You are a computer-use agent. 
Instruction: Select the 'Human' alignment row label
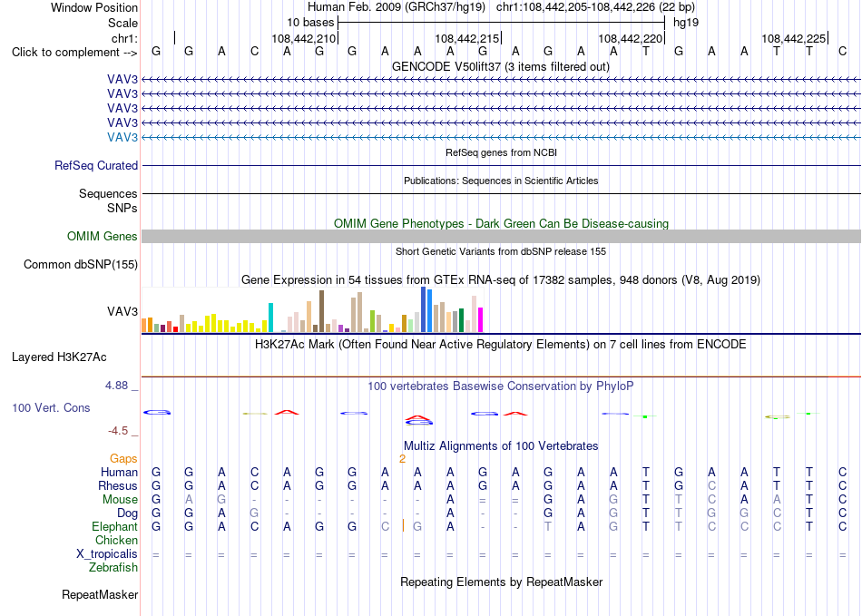[119, 472]
